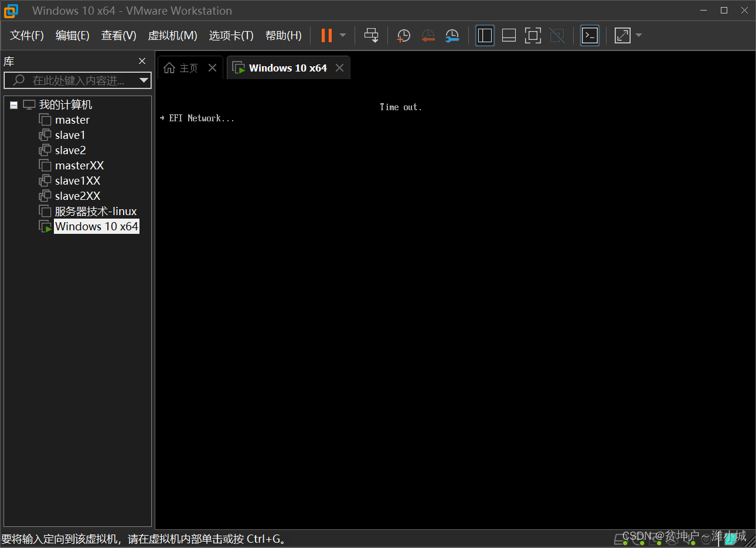Pause the running virtual machine
This screenshot has width=756, height=548.
(x=326, y=35)
